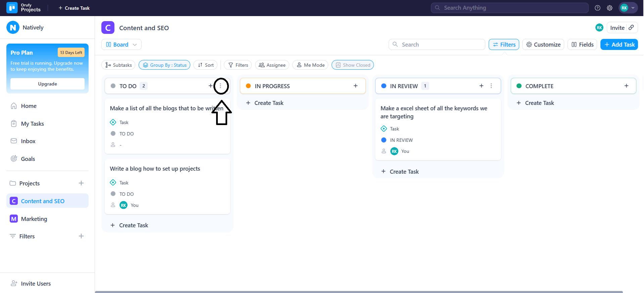Add new project with Projects plus icon
The image size is (644, 293).
pos(81,183)
